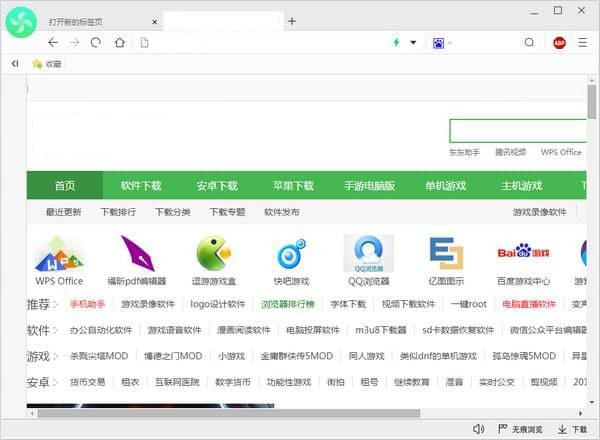600x440 pixels.
Task: Click the vertical scrollbar thumb
Action: (x=592, y=102)
